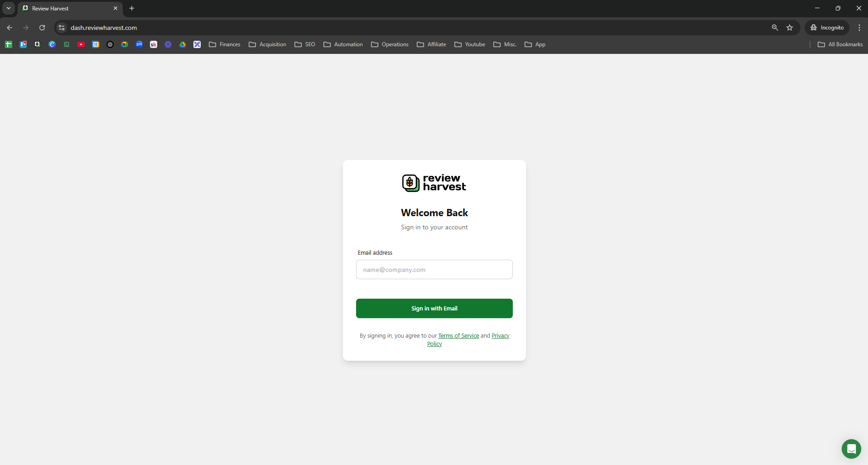Expand the Youtube bookmark folder

[x=470, y=44]
